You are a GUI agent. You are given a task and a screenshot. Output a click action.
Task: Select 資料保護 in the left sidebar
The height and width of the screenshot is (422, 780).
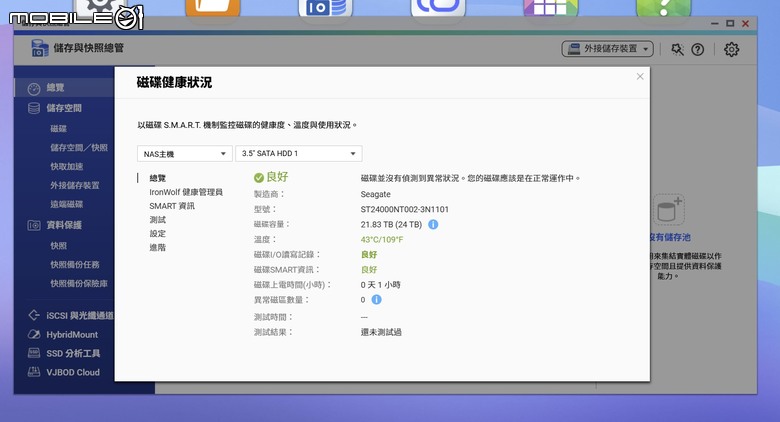point(64,225)
